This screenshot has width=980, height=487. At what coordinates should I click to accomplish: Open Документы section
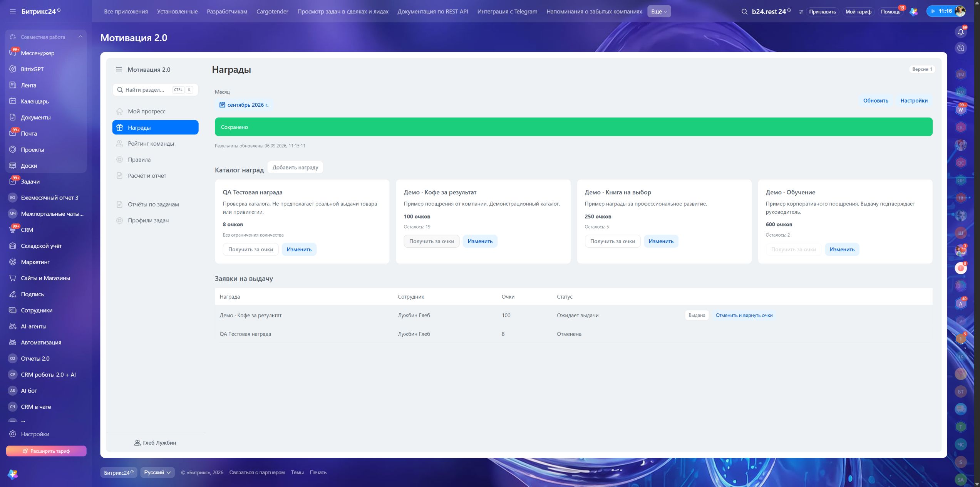point(35,118)
